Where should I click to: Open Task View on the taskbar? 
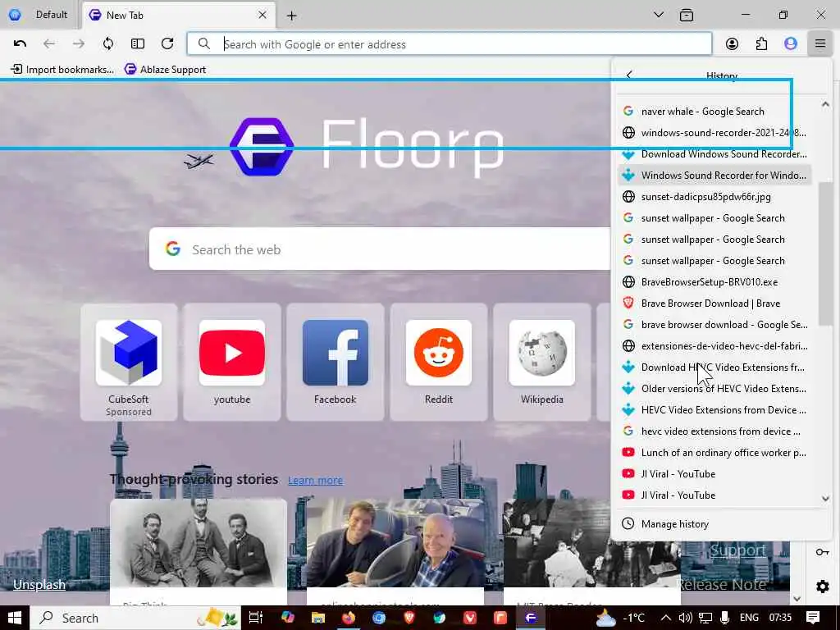pos(256,618)
